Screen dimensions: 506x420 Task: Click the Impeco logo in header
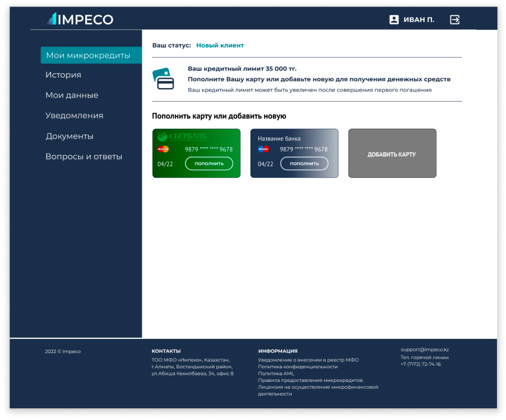(x=80, y=19)
